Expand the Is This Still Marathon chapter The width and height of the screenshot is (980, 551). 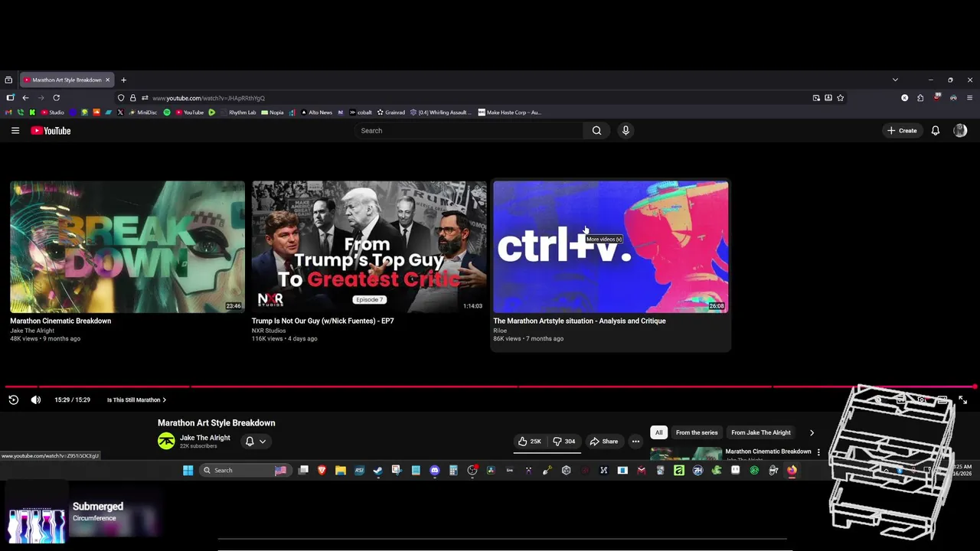(x=136, y=399)
